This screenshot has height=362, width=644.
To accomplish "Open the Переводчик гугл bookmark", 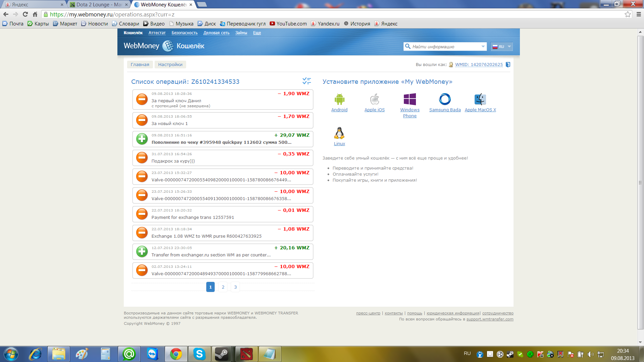I will coord(243,24).
